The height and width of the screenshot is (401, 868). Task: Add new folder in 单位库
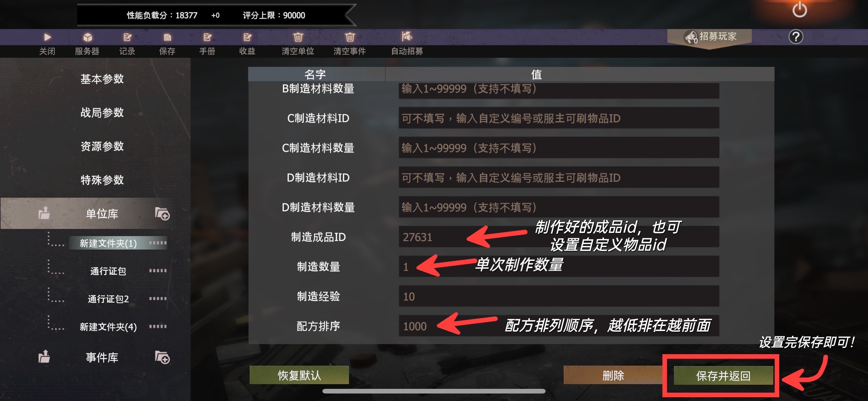tap(162, 214)
